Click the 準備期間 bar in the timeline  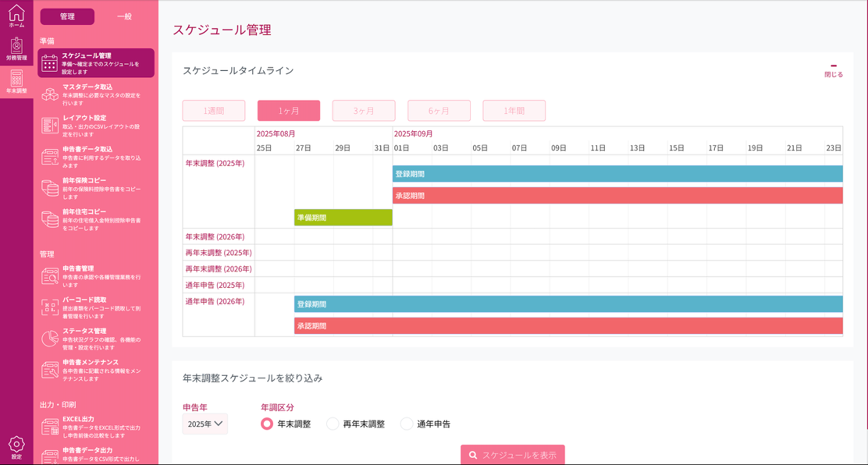click(x=343, y=218)
